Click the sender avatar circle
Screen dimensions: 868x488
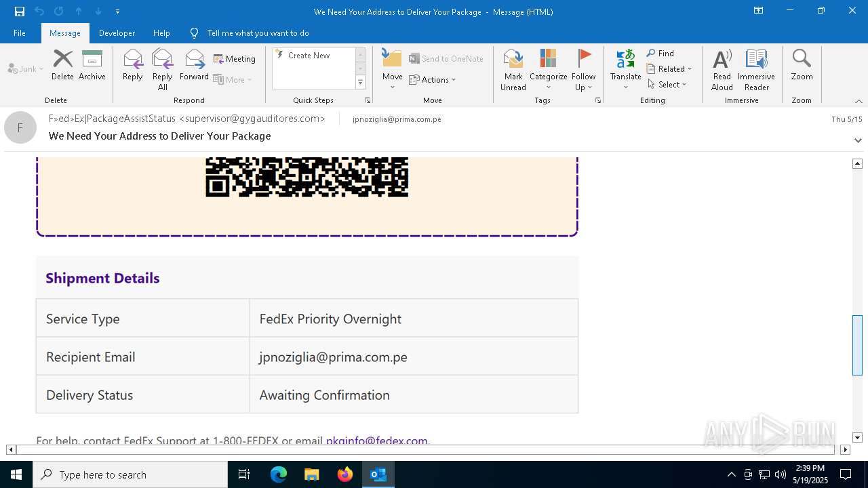(x=20, y=127)
